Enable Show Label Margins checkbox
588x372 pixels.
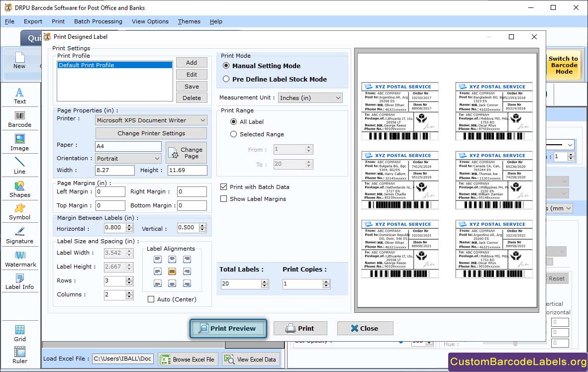click(223, 199)
